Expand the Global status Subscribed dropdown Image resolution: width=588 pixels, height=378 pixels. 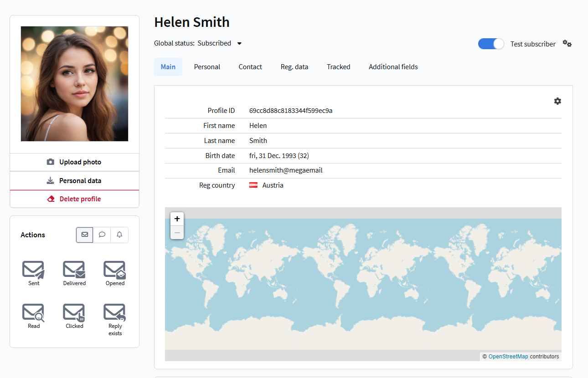(x=239, y=44)
